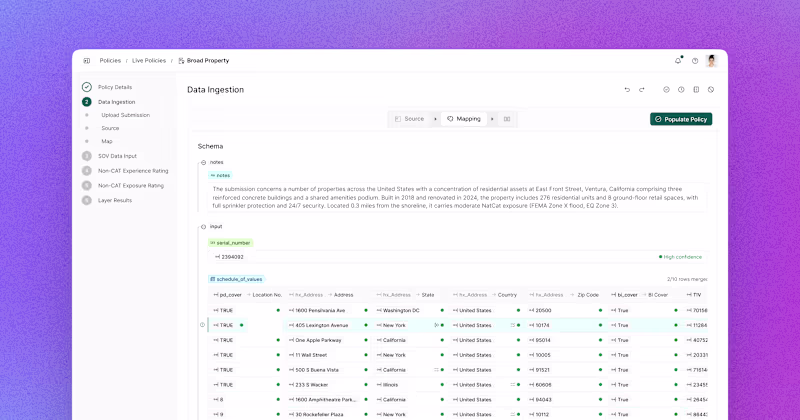
Task: Select the 11 Wall Street cell
Action: [x=327, y=355]
